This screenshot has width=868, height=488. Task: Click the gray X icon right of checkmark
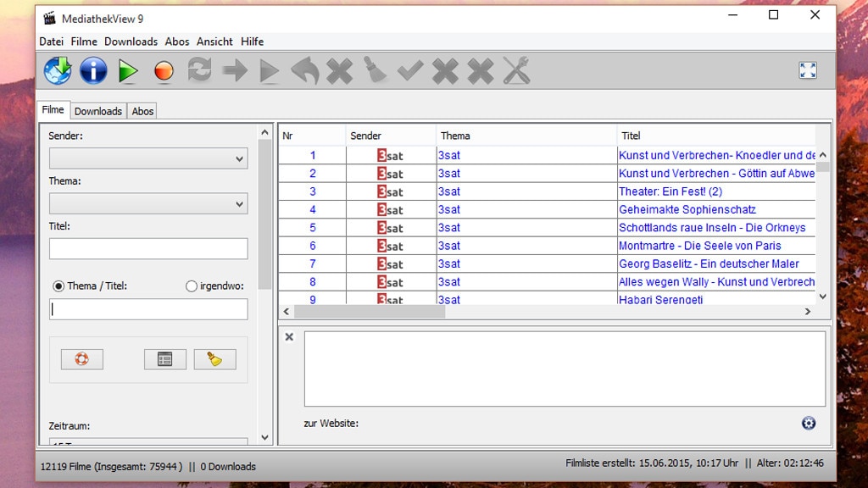pos(445,71)
